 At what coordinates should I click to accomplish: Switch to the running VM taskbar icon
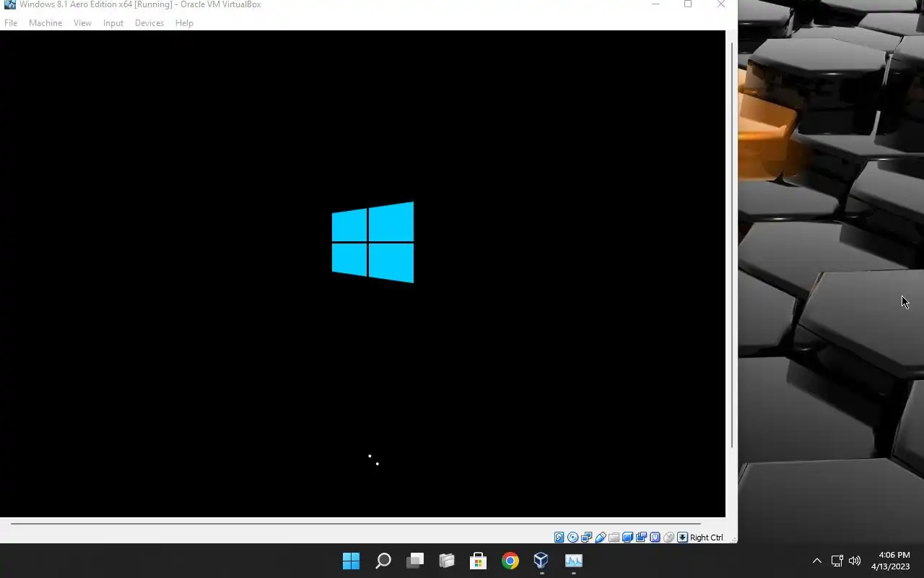[574, 561]
